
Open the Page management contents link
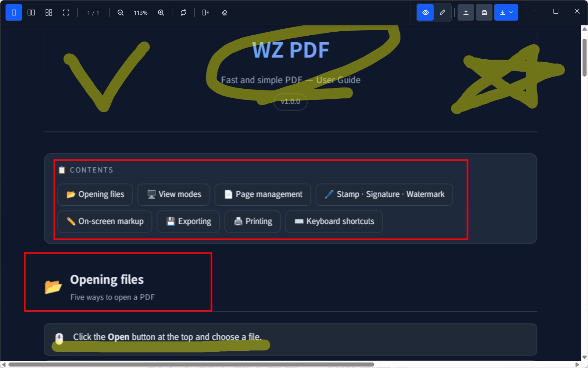263,194
